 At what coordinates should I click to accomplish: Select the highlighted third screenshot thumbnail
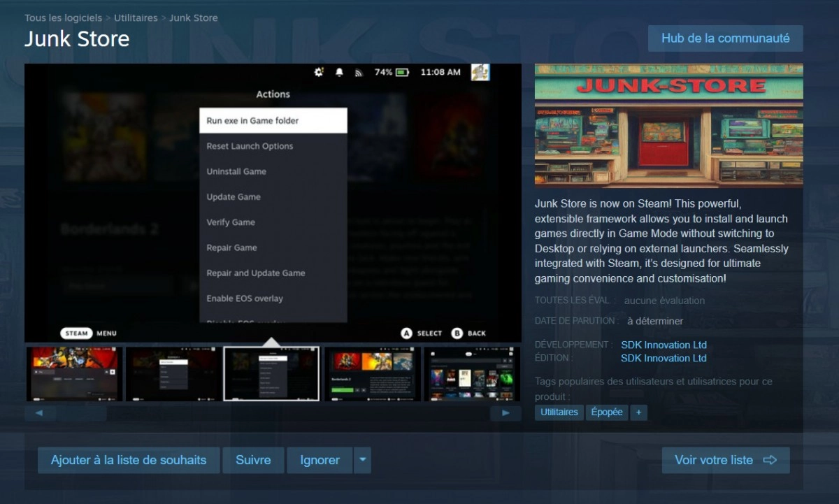pos(271,374)
